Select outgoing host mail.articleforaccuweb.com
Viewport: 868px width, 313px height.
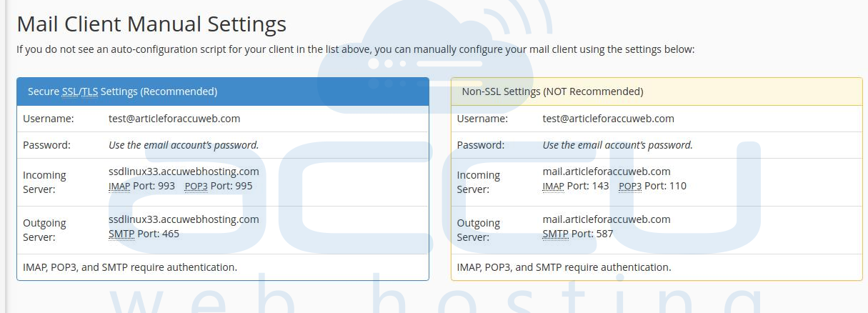607,219
